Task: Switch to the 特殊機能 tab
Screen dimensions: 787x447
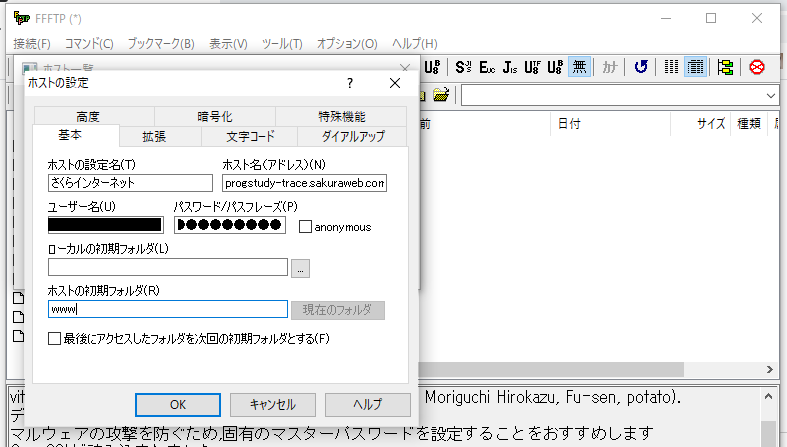Action: click(342, 116)
